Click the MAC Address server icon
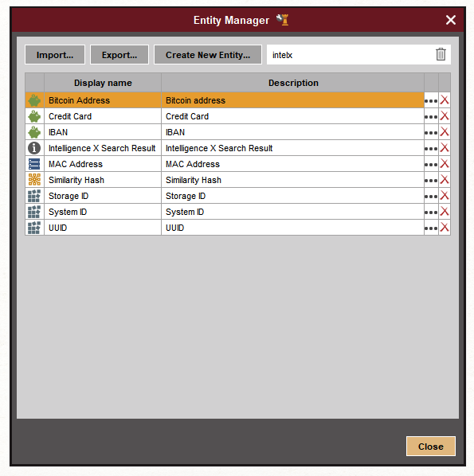Viewport: 474px width, 476px height. tap(34, 164)
